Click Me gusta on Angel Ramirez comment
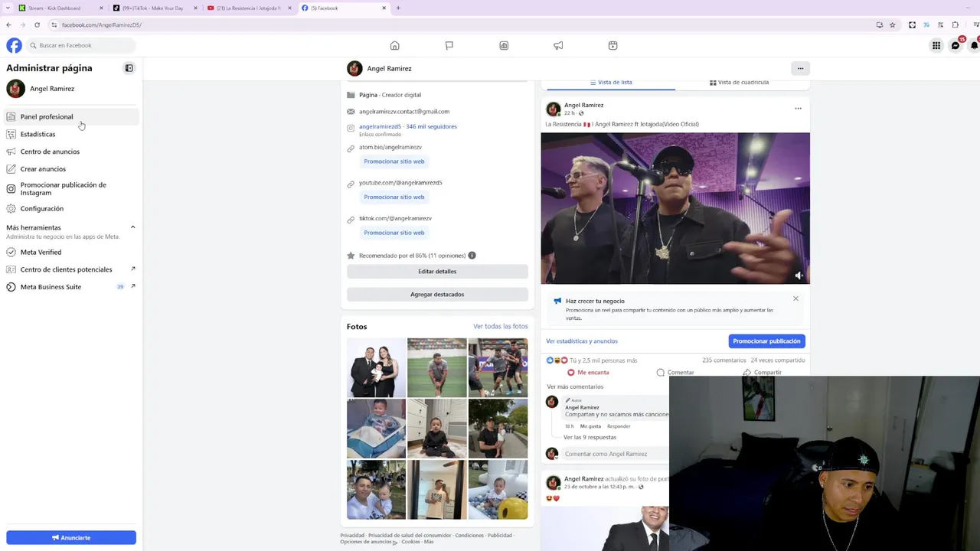The width and height of the screenshot is (980, 551). coord(590,426)
